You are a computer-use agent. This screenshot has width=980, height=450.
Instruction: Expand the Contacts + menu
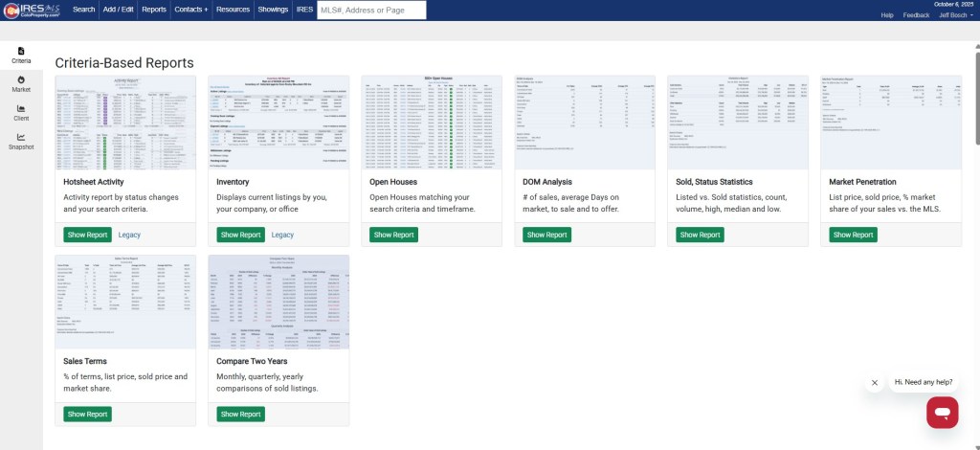[x=191, y=10]
